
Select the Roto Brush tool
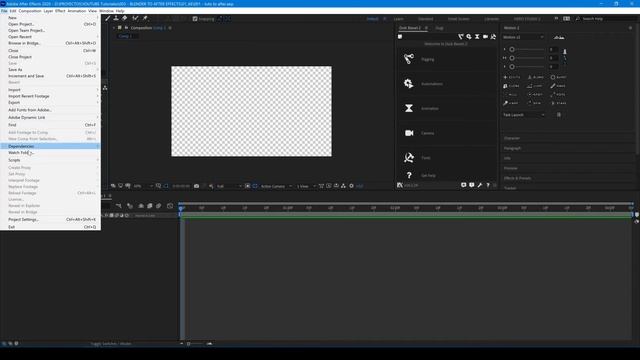[135, 18]
